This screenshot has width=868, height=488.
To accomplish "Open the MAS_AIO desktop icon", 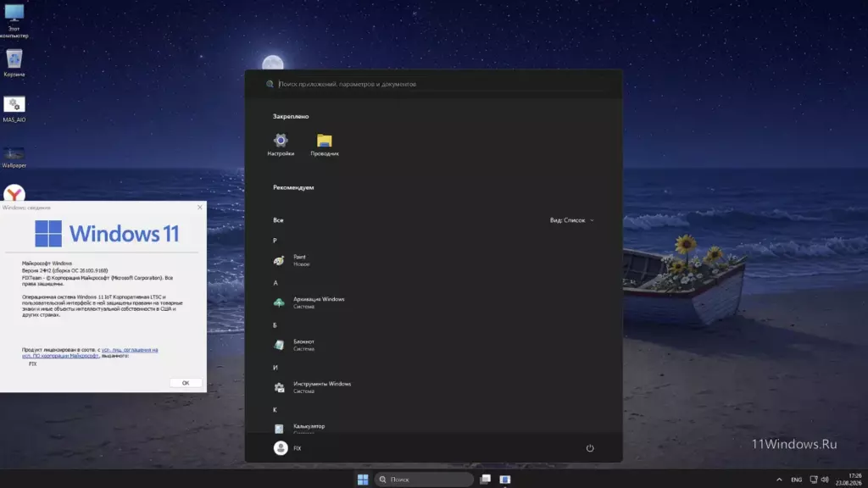I will tap(14, 109).
